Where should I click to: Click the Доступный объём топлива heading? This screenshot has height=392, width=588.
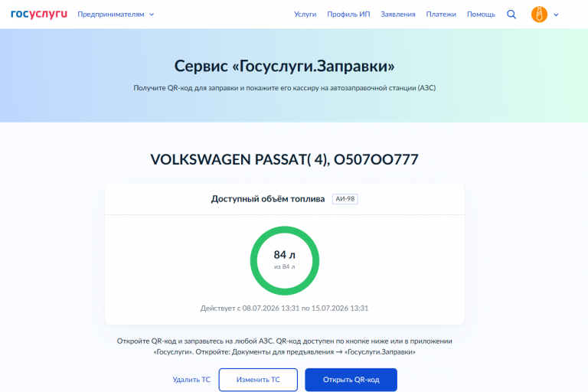click(268, 199)
